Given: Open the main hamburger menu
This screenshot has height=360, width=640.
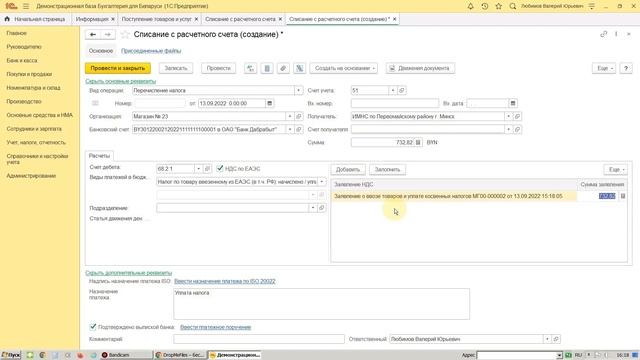Looking at the screenshot, I should [x=26, y=6].
